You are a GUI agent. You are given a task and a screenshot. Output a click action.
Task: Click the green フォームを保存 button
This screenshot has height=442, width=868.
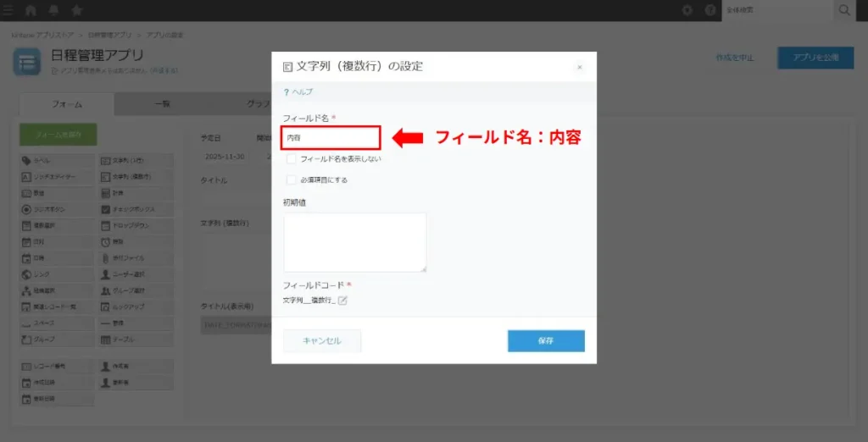(58, 135)
